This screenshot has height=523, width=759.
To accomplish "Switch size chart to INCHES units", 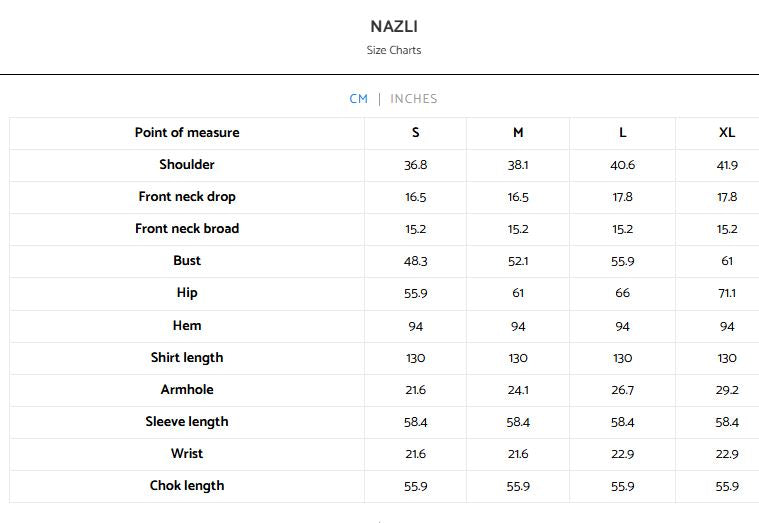I will point(414,99).
